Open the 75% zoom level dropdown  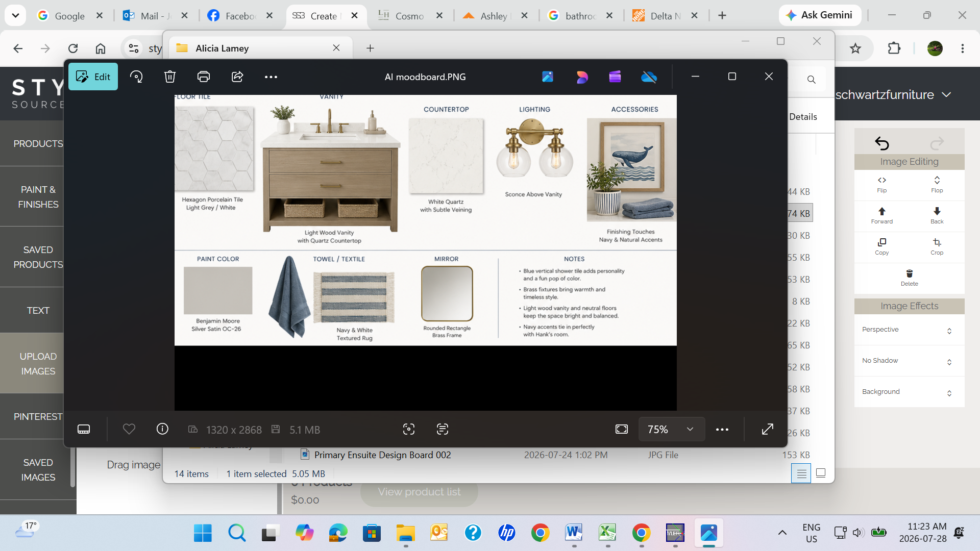point(672,429)
